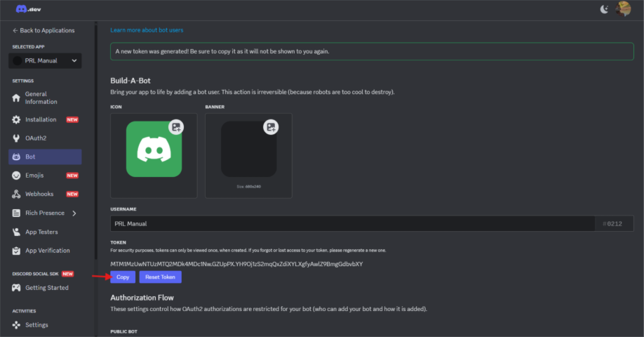The image size is (644, 337).
Task: Click the App Testers icon
Action: click(16, 232)
